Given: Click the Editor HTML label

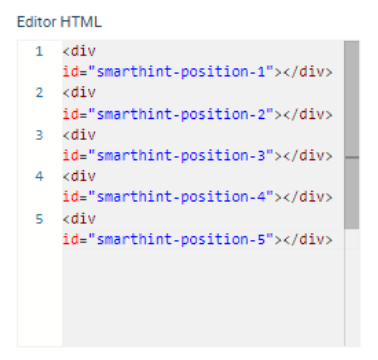Looking at the screenshot, I should (59, 22).
